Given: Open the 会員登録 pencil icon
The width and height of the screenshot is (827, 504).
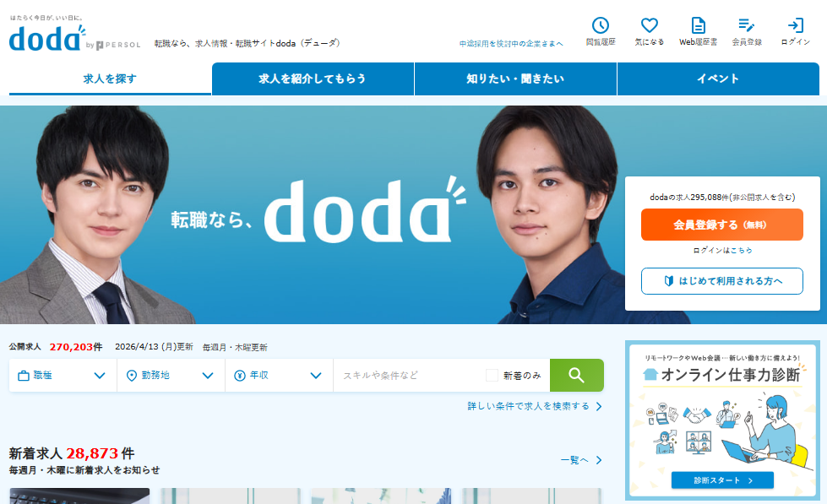Looking at the screenshot, I should 746,25.
